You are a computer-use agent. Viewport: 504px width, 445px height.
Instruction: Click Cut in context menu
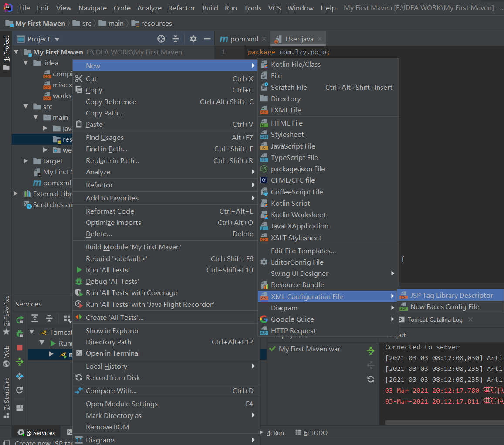point(166,79)
